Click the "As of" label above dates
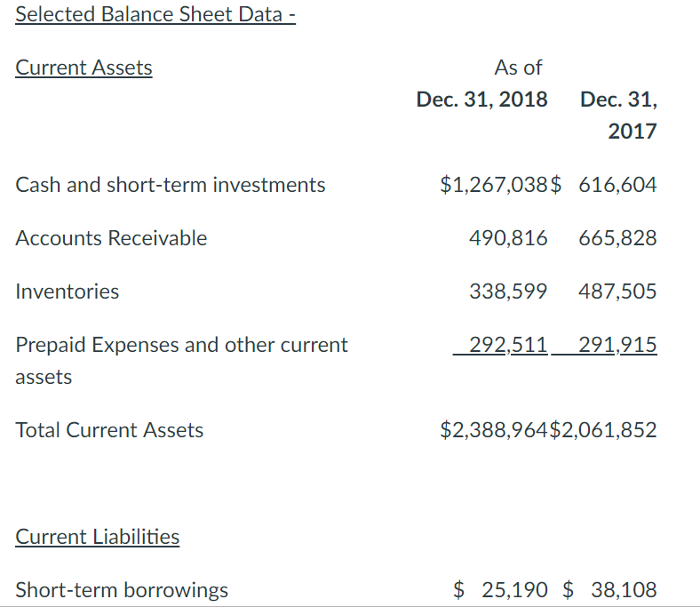Image resolution: width=700 pixels, height=607 pixels. (x=518, y=68)
